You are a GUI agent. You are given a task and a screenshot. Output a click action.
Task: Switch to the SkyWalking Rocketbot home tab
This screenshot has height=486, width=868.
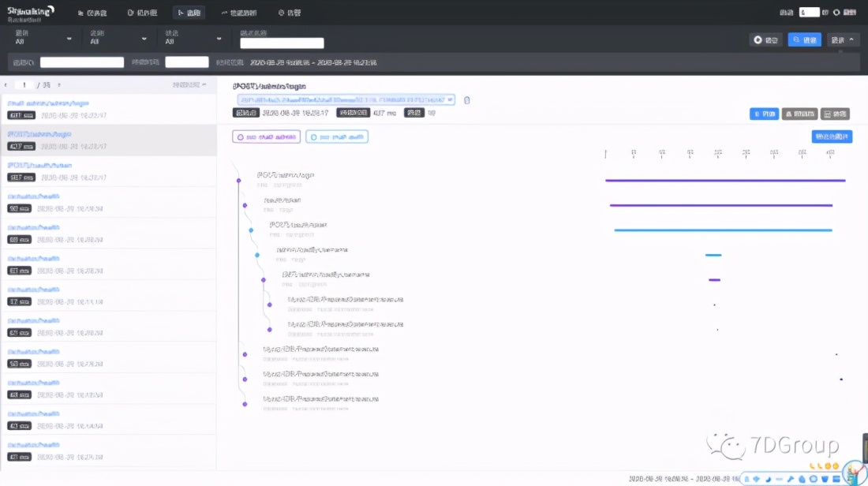coord(32,11)
